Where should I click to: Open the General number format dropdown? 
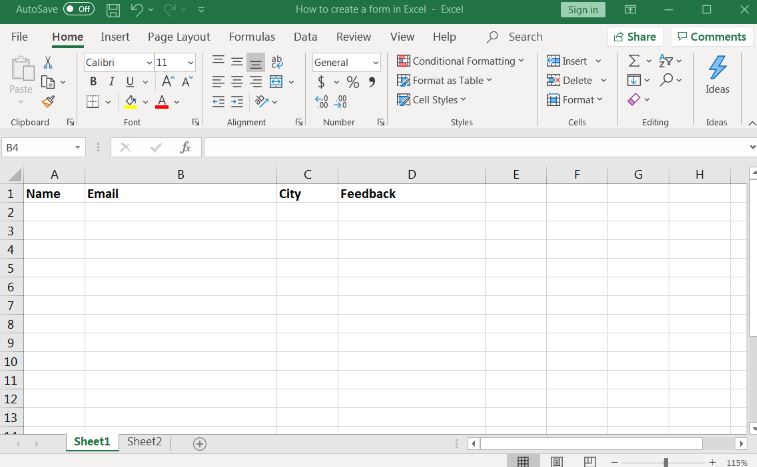376,63
